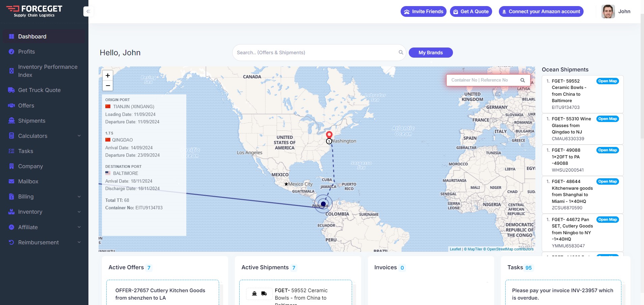This screenshot has width=644, height=305.
Task: Expand the Billing menu chevron
Action: (x=79, y=196)
